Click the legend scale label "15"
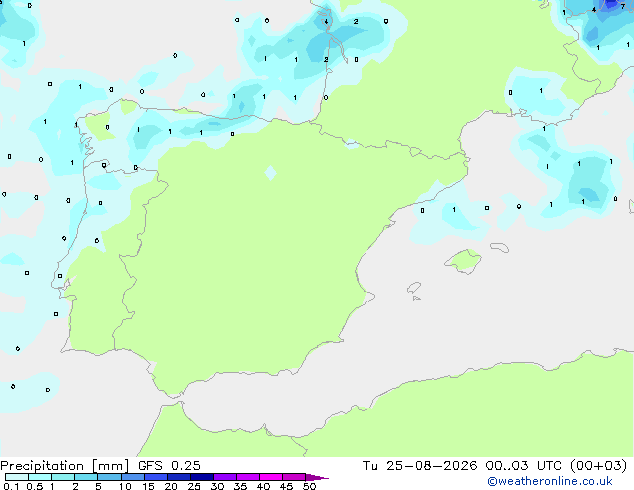 [148, 486]
